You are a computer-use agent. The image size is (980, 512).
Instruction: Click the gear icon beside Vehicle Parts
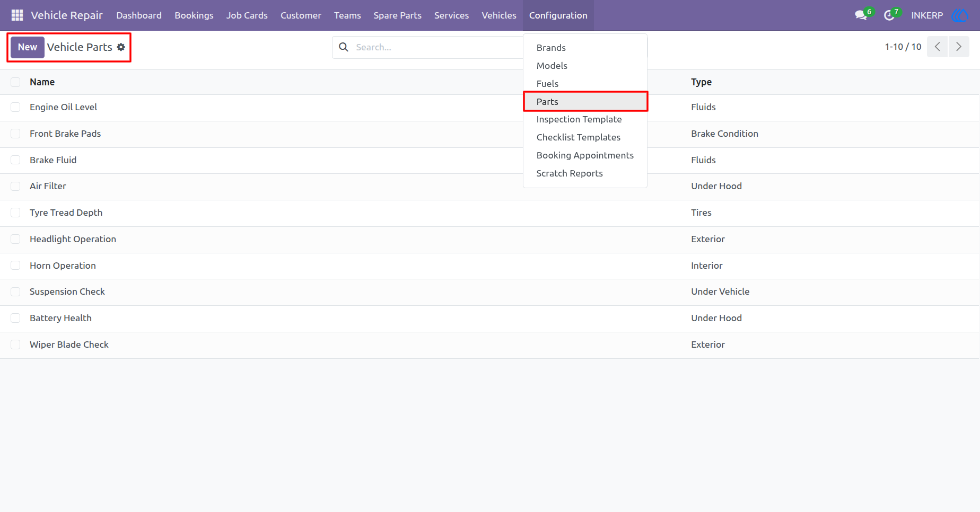[121, 47]
